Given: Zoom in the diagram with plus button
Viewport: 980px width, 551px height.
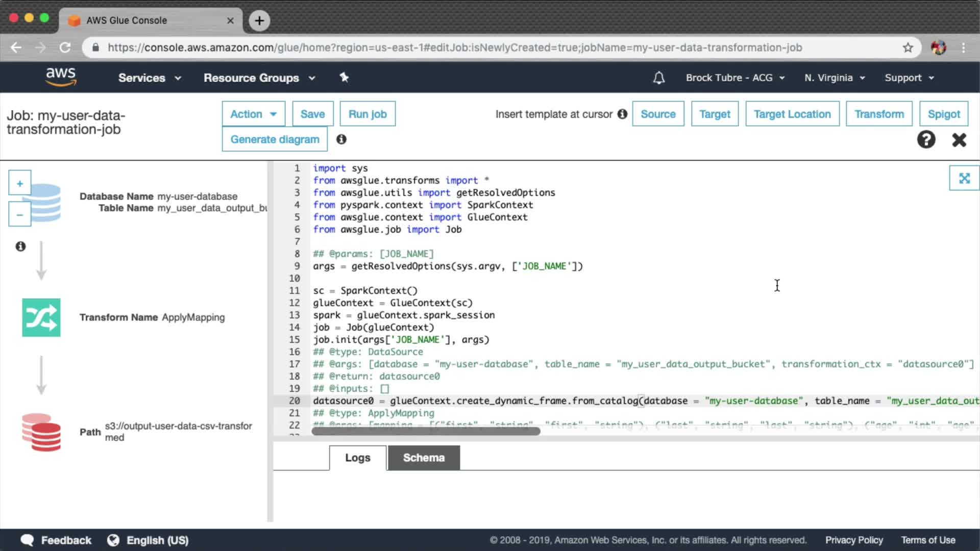Looking at the screenshot, I should (20, 183).
